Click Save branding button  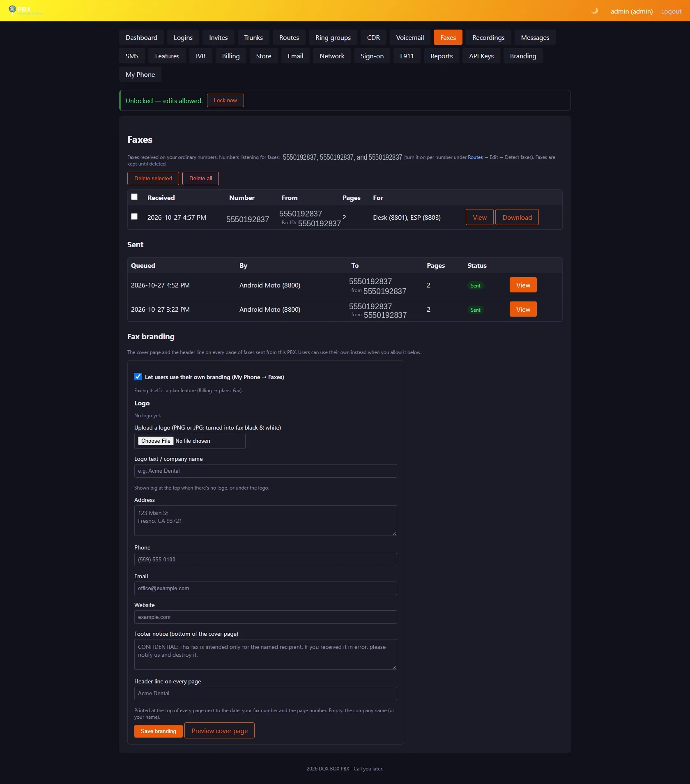pyautogui.click(x=158, y=731)
